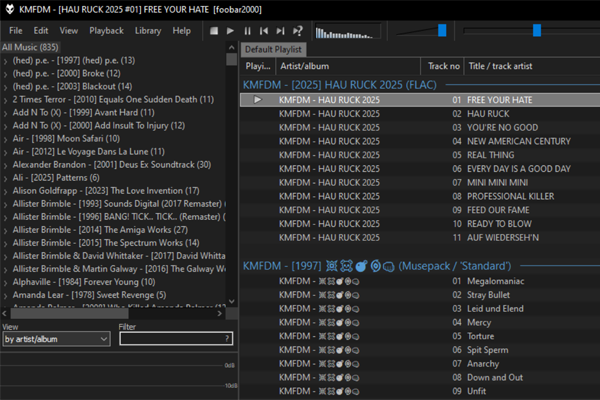Click the Stop playback button
Viewport: 600px width, 400px height.
[x=214, y=31]
